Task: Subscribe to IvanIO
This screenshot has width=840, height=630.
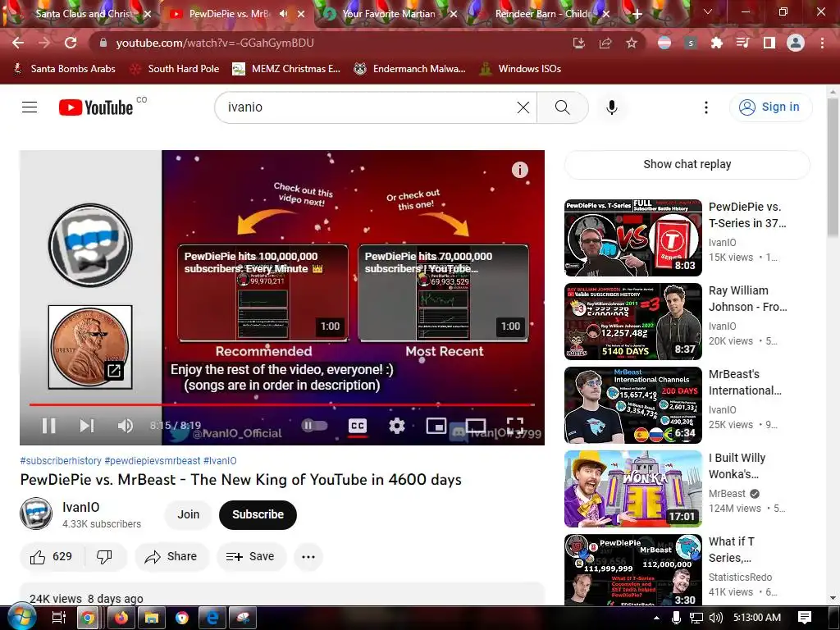Action: point(258,514)
